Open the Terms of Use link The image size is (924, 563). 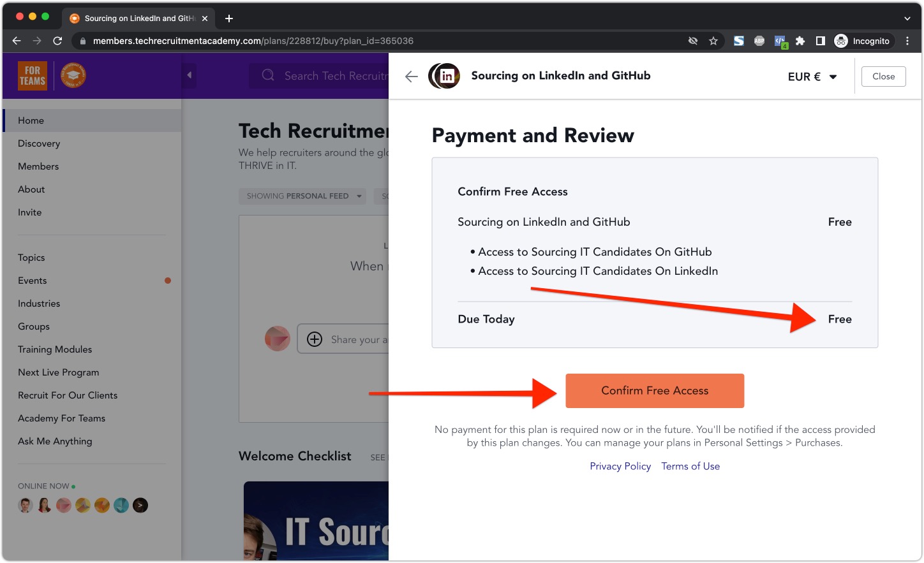690,466
